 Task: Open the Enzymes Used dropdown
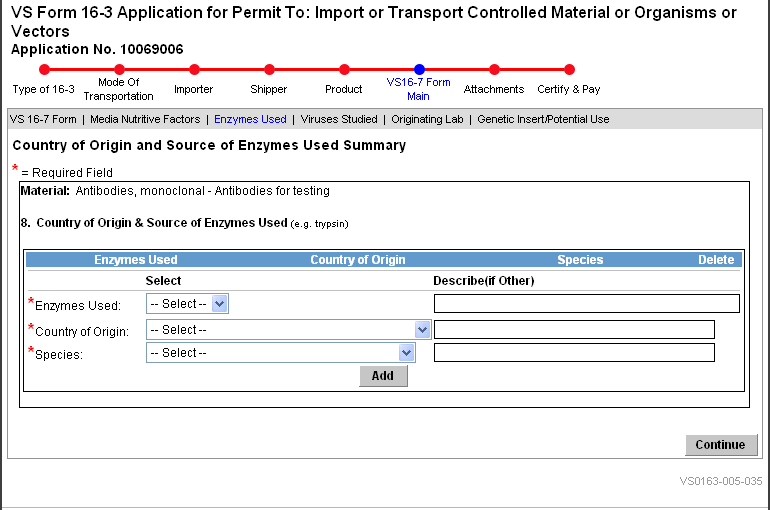click(187, 303)
